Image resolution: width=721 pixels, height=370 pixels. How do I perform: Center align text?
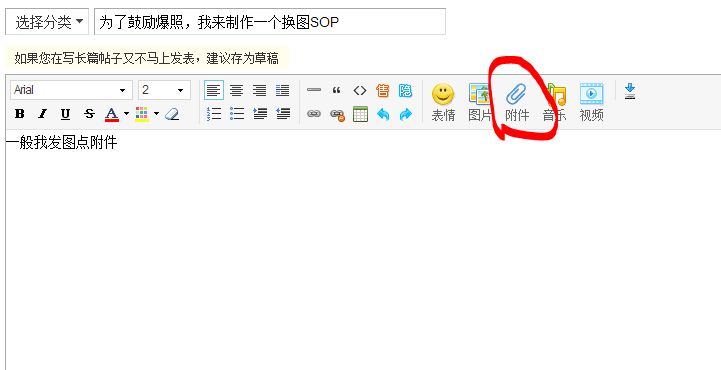(x=236, y=91)
